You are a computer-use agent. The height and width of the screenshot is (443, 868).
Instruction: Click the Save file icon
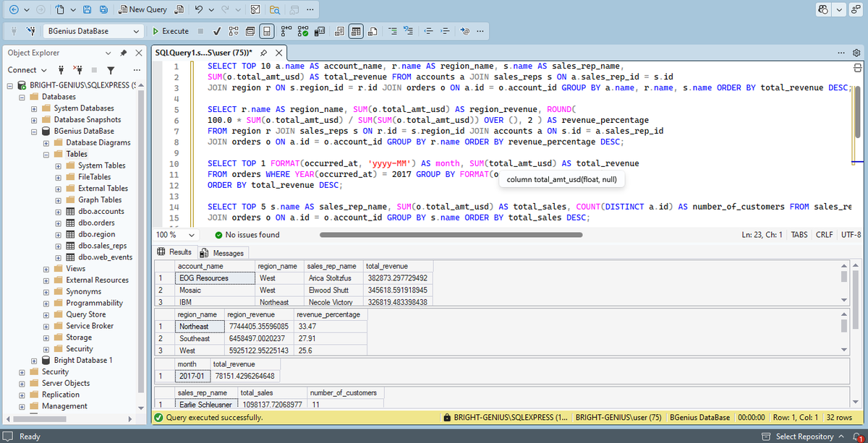pyautogui.click(x=88, y=9)
